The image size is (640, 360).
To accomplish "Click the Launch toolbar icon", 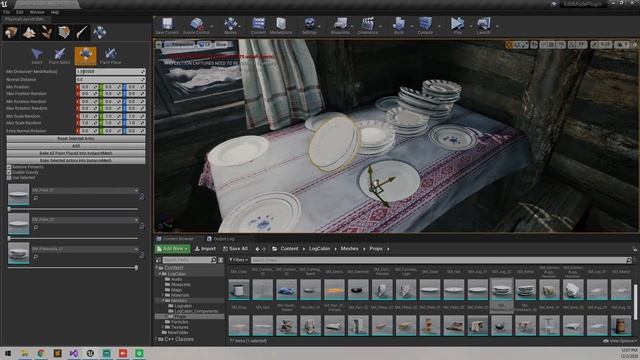I will [483, 25].
